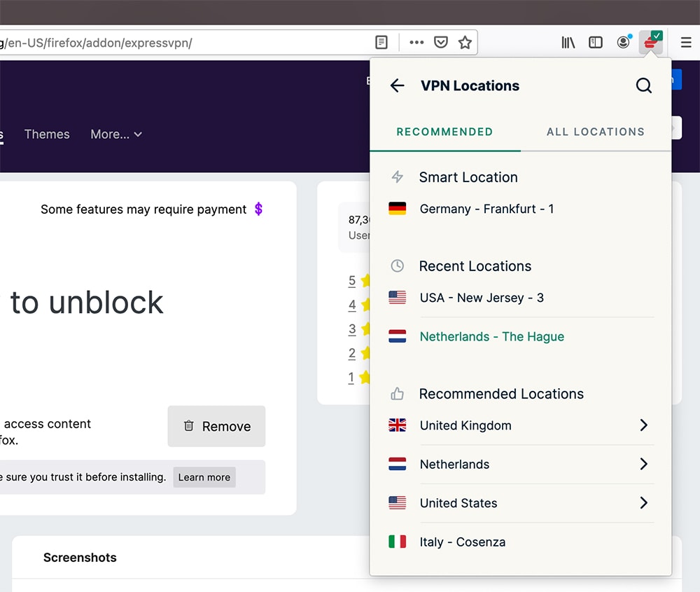Click the Learn more button
This screenshot has height=592, width=700.
click(x=204, y=477)
